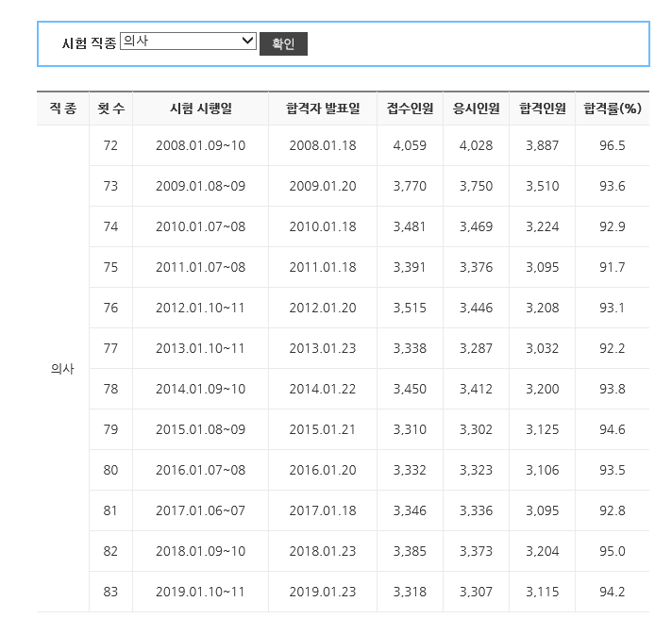This screenshot has width=672, height=635.
Task: Open the 시험 직종 dropdown showing 의사
Action: [x=188, y=42]
